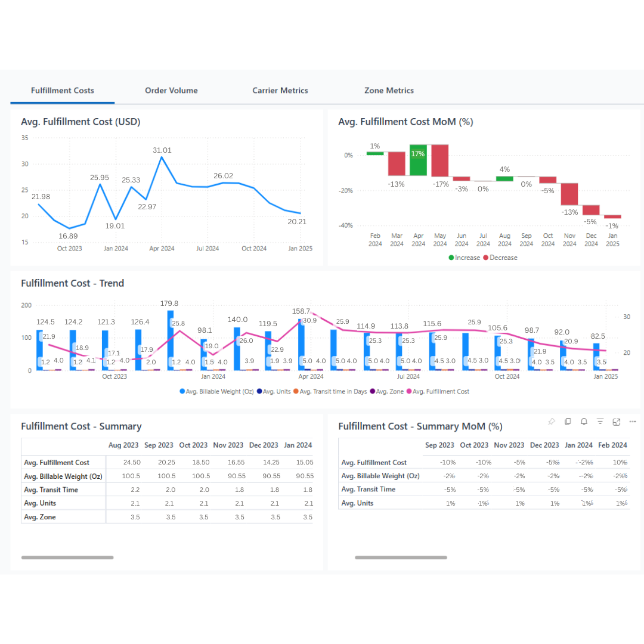
Task: Click the Avg. Fulfillment Cost legend marker
Action: point(409,392)
